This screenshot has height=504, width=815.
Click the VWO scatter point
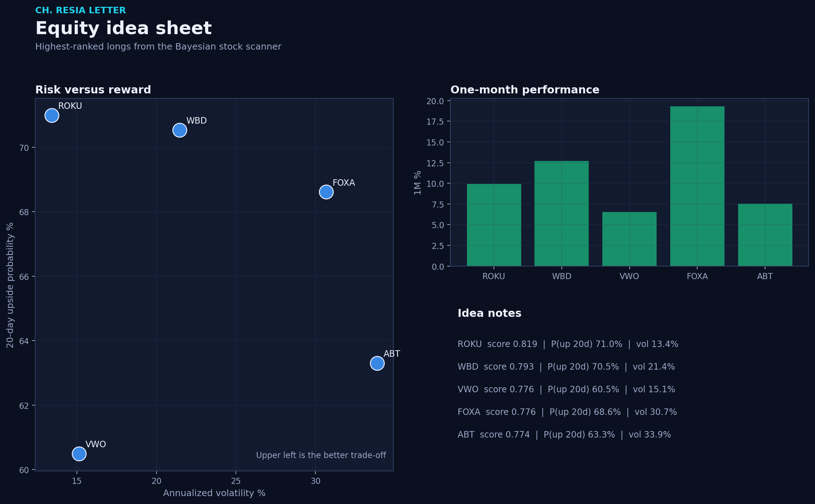79,454
